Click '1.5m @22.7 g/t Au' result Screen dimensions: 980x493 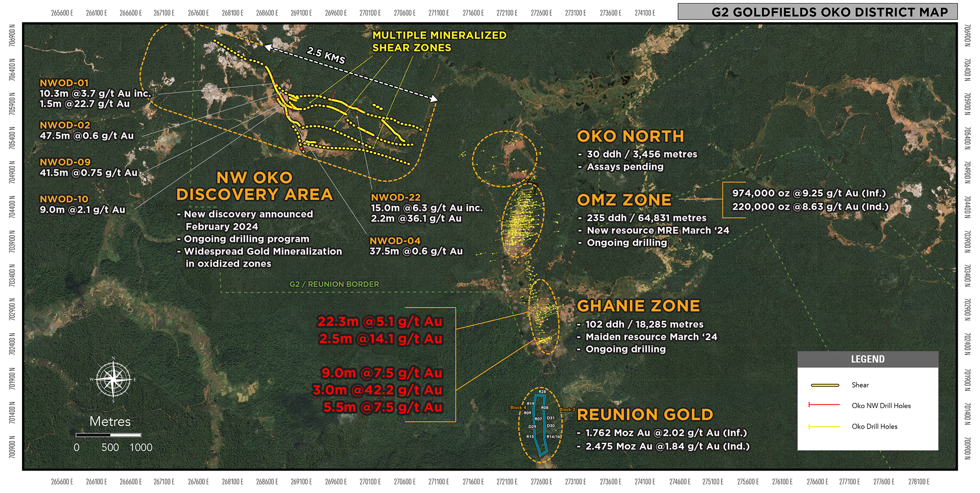click(x=84, y=104)
